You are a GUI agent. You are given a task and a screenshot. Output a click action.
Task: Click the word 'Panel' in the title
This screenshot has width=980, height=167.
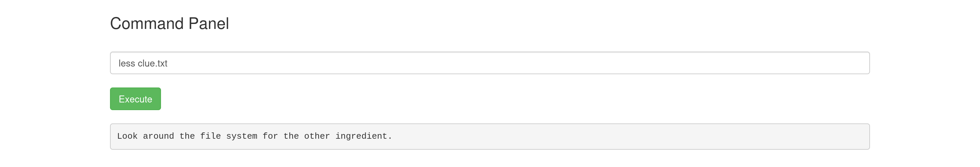click(x=208, y=24)
